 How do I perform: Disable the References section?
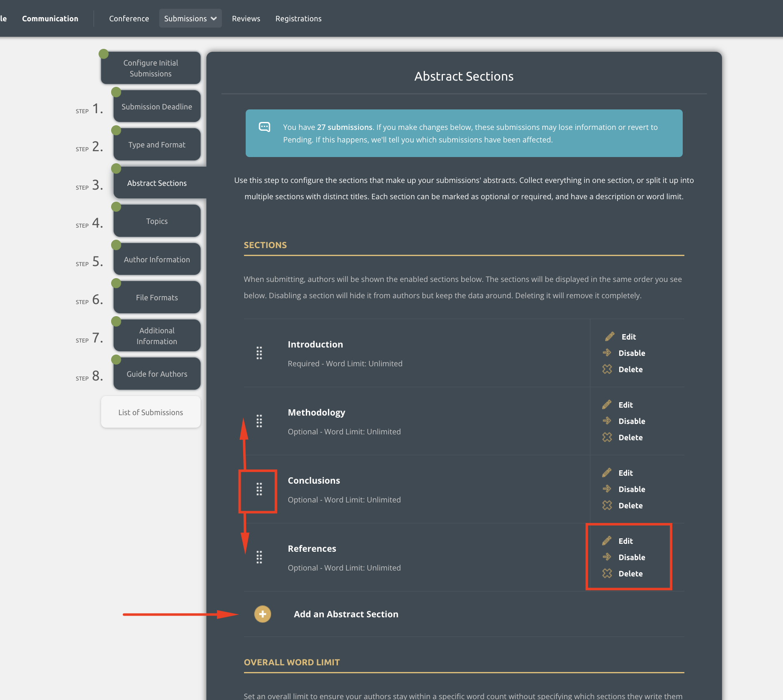click(x=631, y=557)
